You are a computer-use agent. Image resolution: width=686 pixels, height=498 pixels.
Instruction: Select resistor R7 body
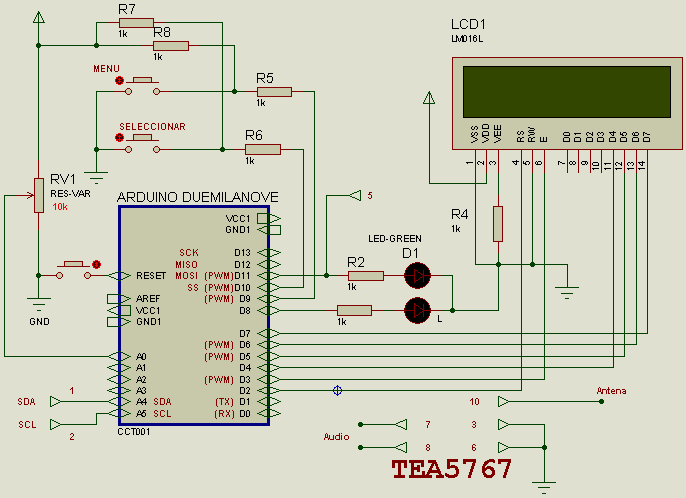coord(136,23)
